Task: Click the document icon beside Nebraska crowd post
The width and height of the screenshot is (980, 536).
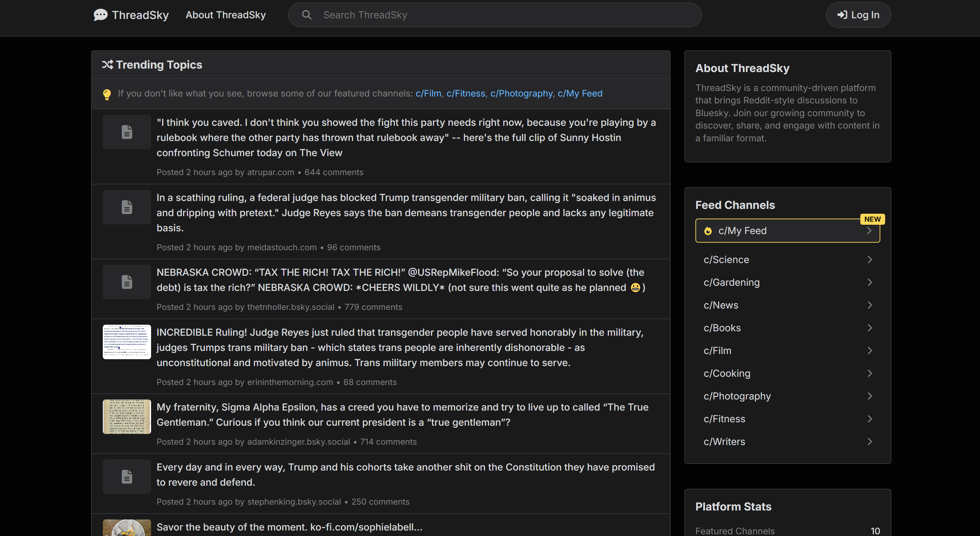Action: tap(127, 282)
